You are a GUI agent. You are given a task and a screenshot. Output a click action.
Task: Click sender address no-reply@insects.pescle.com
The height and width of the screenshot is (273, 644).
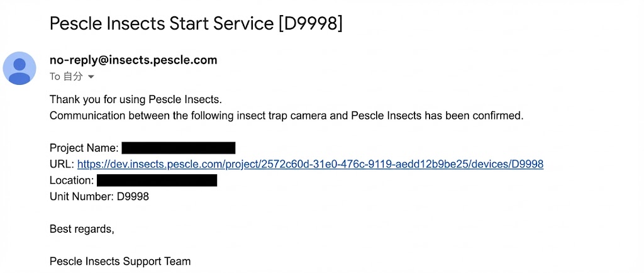(133, 60)
